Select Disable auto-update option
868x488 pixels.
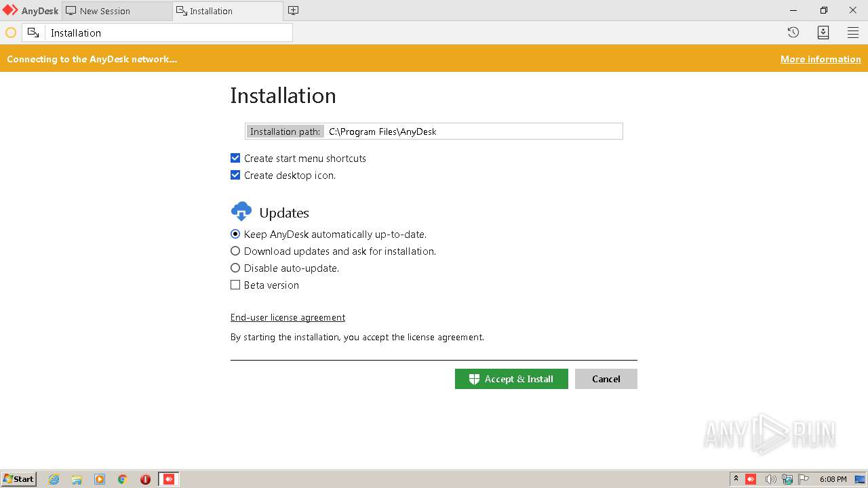[x=235, y=268]
